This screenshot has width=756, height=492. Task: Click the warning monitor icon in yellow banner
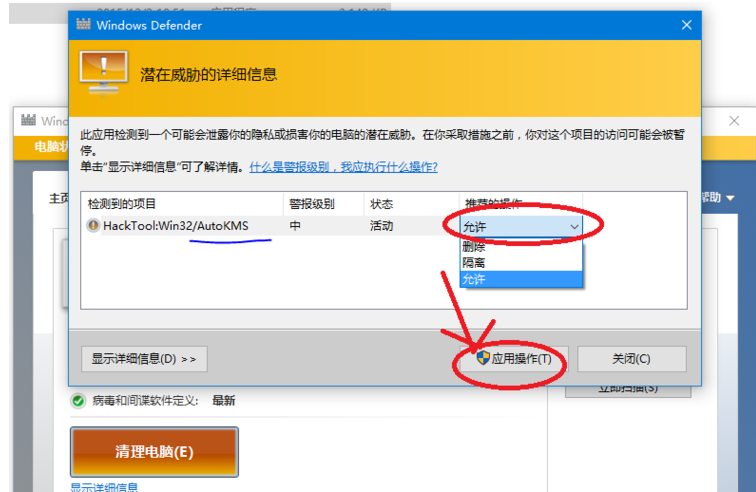click(x=104, y=72)
